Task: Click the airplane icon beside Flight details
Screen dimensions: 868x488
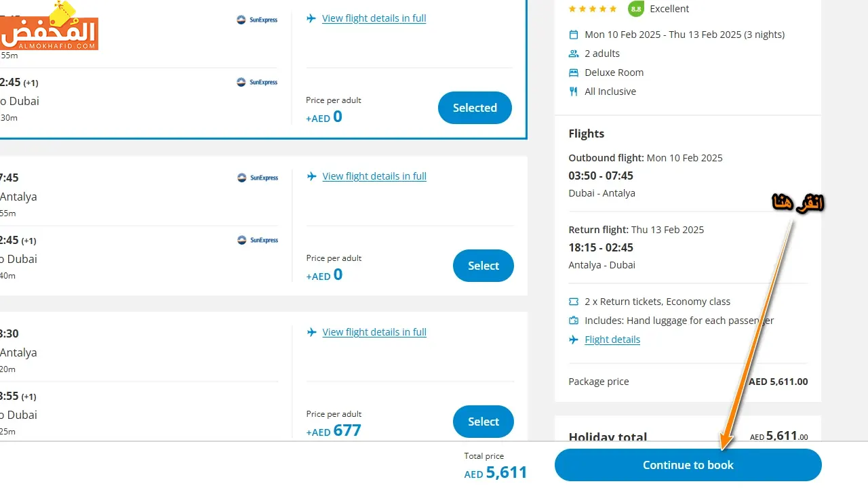Action: pos(574,340)
